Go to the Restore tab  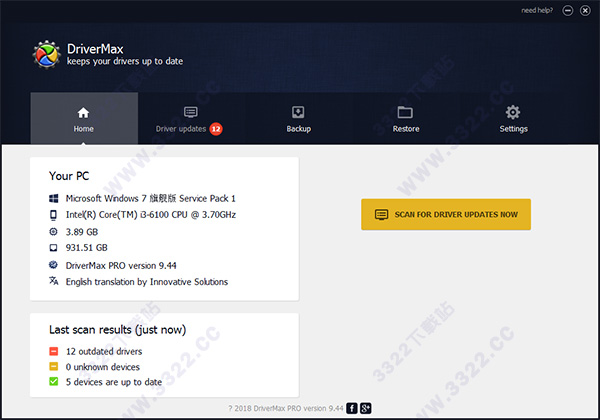click(406, 118)
